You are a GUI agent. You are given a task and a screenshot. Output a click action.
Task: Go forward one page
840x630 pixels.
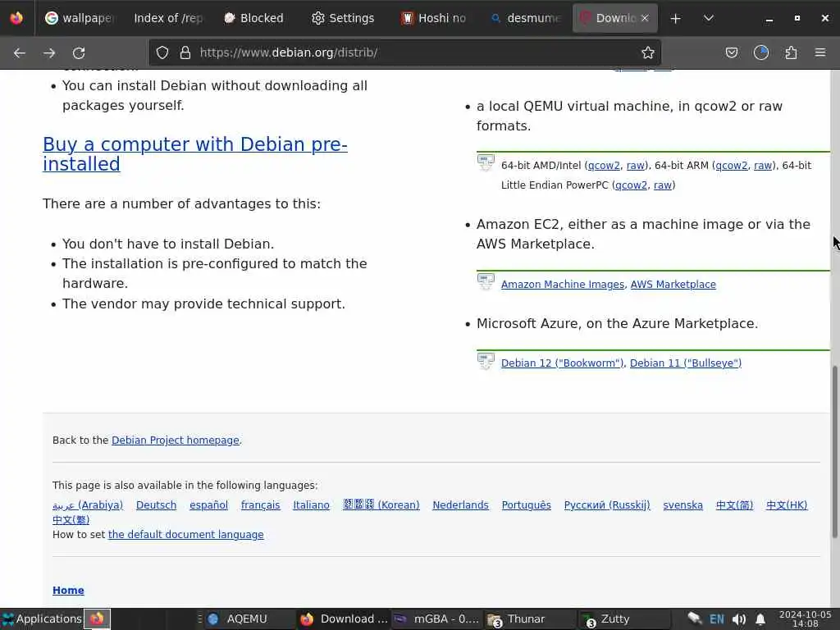coord(49,52)
